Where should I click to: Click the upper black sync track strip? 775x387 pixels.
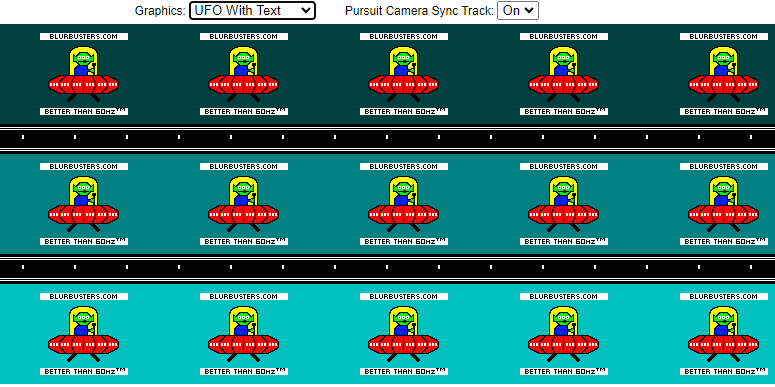coord(388,139)
